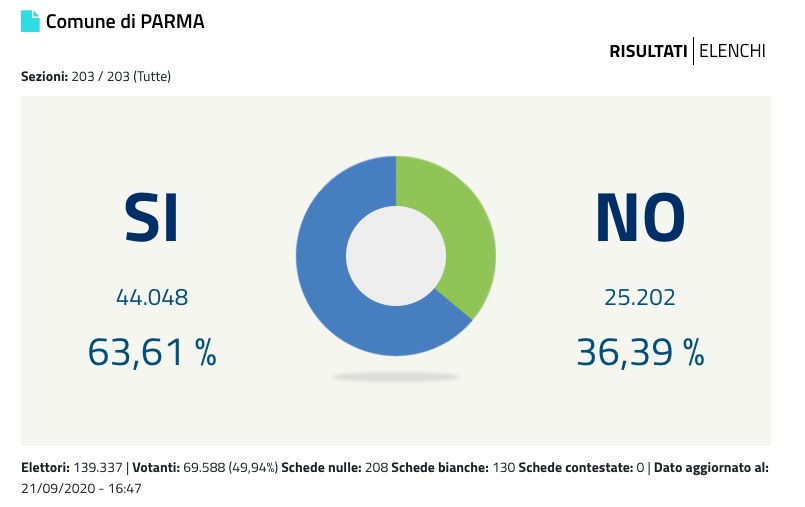
Task: Switch to the RISULTATI tab
Action: [x=648, y=51]
